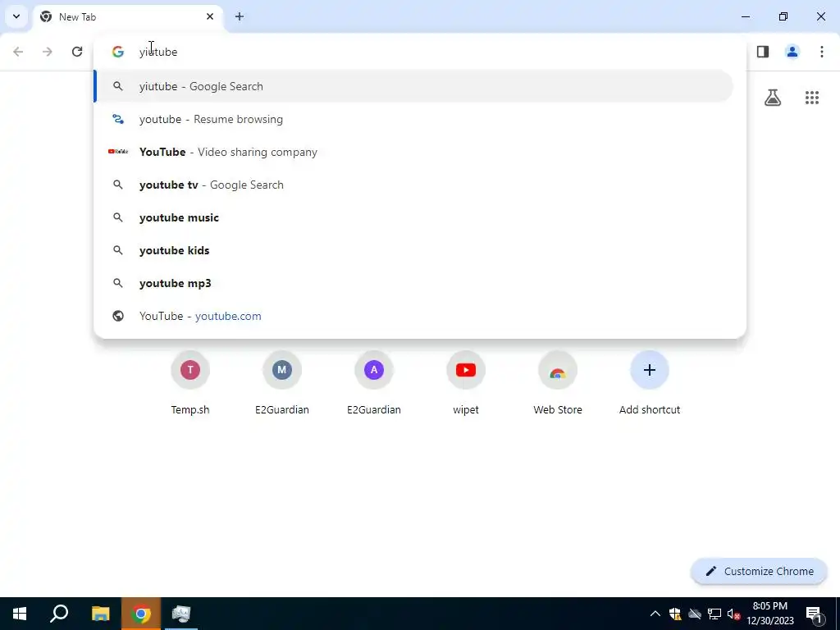Click Customize Chrome button

point(759,571)
